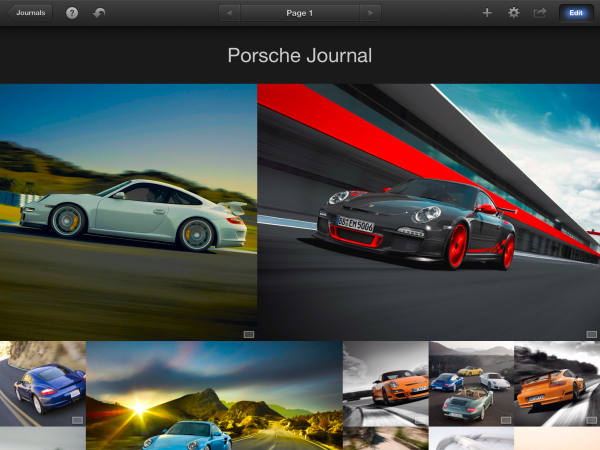The height and width of the screenshot is (450, 600).
Task: Click the blue Edit button
Action: click(x=576, y=13)
